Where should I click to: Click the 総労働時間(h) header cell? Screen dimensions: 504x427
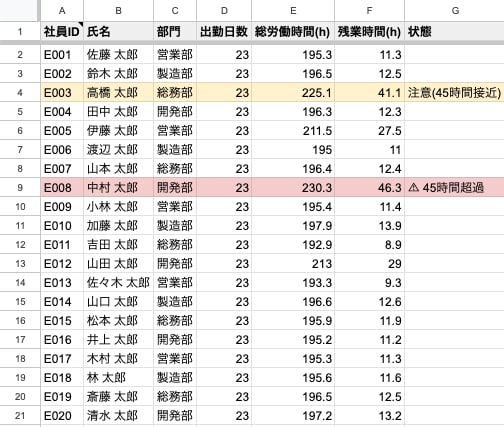(293, 32)
